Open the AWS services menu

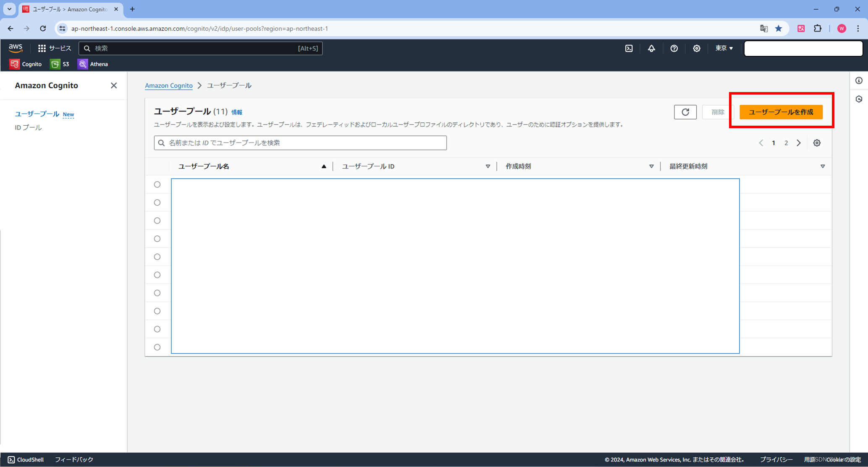[55, 48]
